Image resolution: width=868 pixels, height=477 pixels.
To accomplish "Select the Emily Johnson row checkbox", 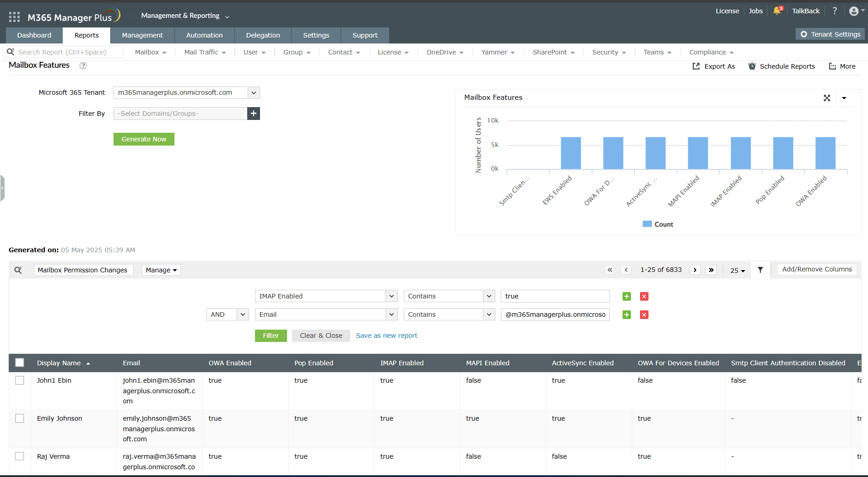I will tap(20, 418).
